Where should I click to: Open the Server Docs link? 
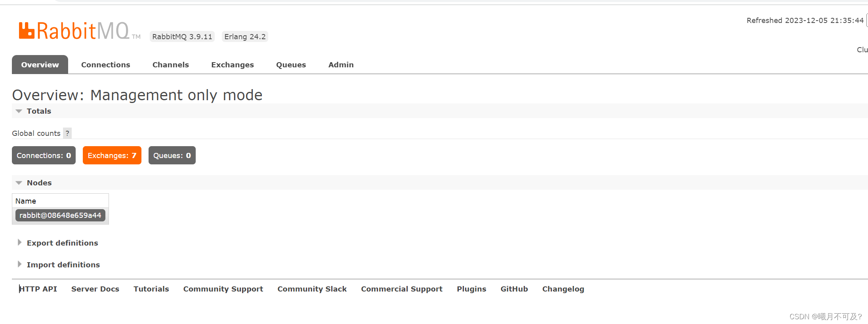pyautogui.click(x=95, y=289)
